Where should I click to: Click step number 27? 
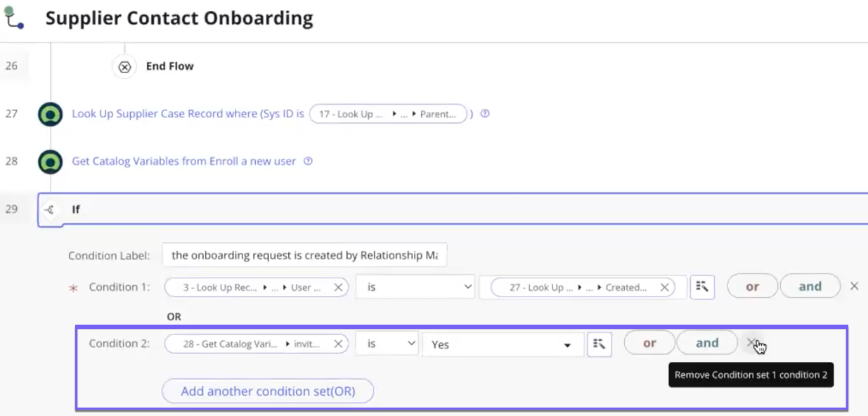click(12, 113)
